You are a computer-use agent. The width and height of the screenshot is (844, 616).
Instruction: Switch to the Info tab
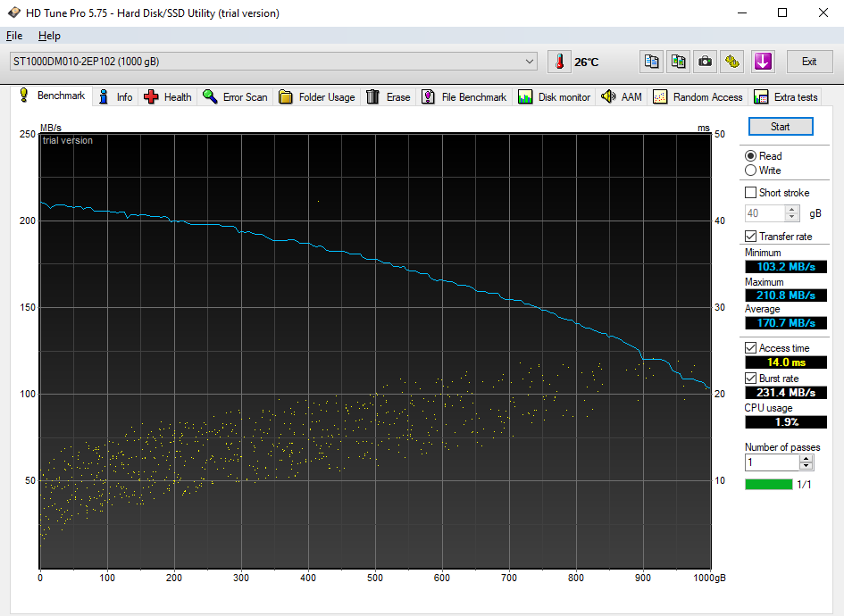[x=116, y=96]
